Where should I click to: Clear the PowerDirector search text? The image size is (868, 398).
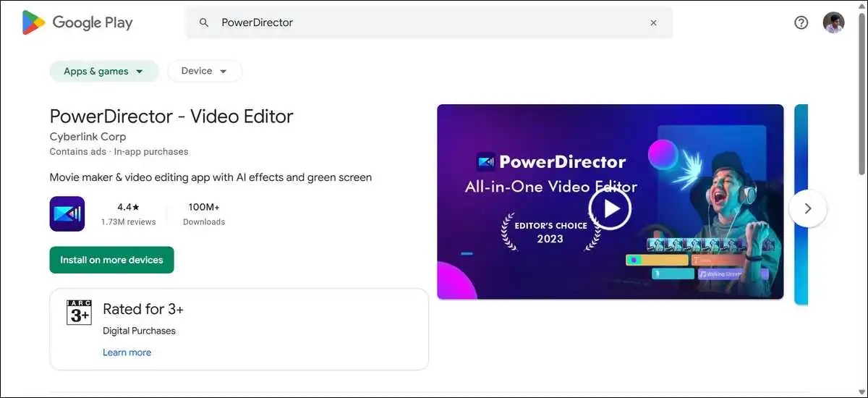(x=653, y=22)
